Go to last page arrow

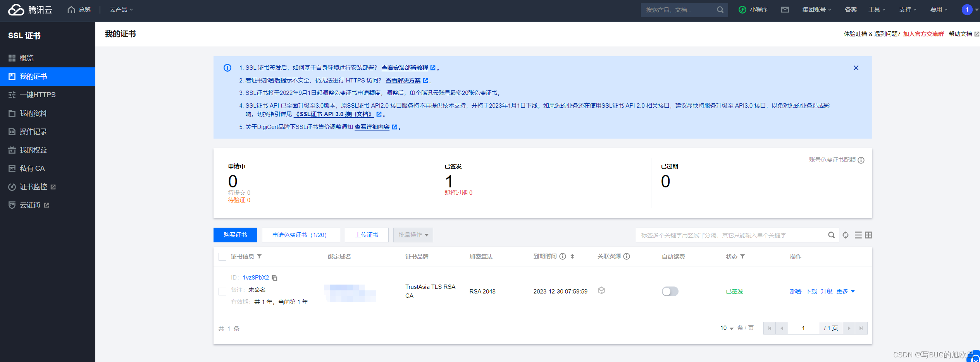pyautogui.click(x=861, y=328)
